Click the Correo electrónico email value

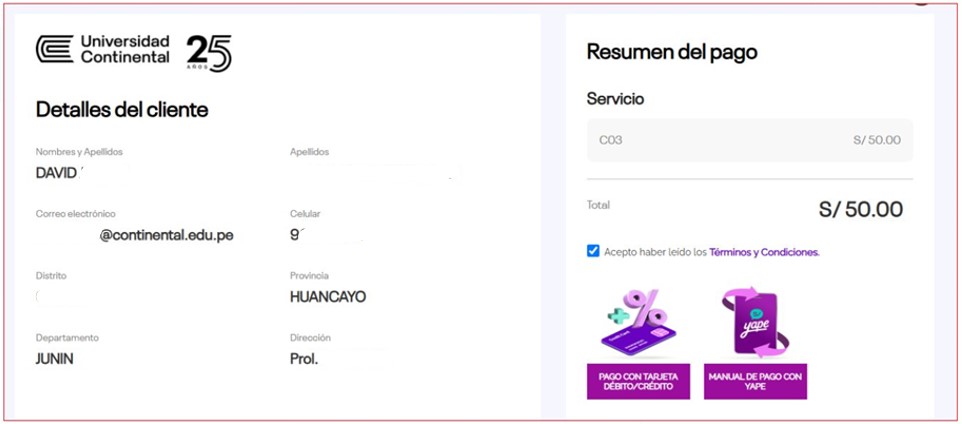(166, 236)
